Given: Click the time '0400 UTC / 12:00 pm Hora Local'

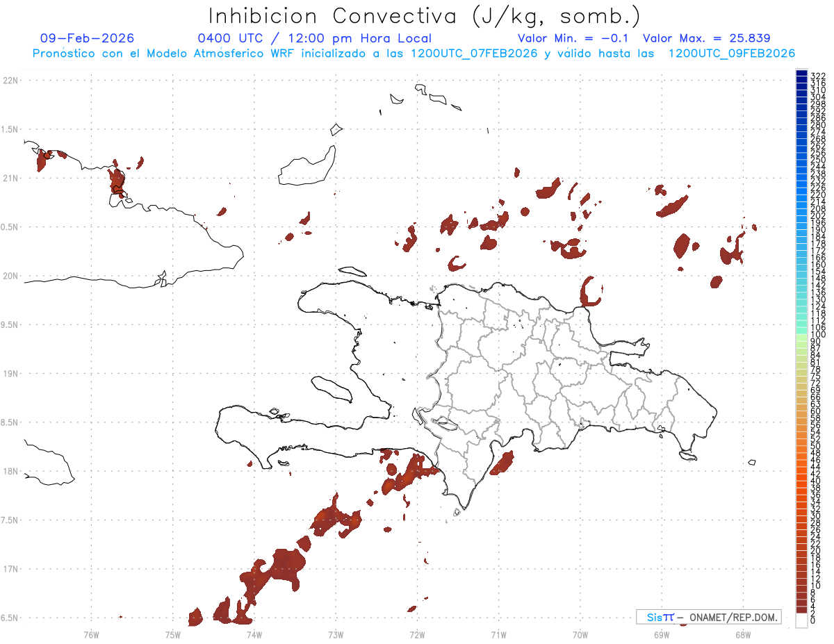Looking at the screenshot, I should tap(315, 38).
